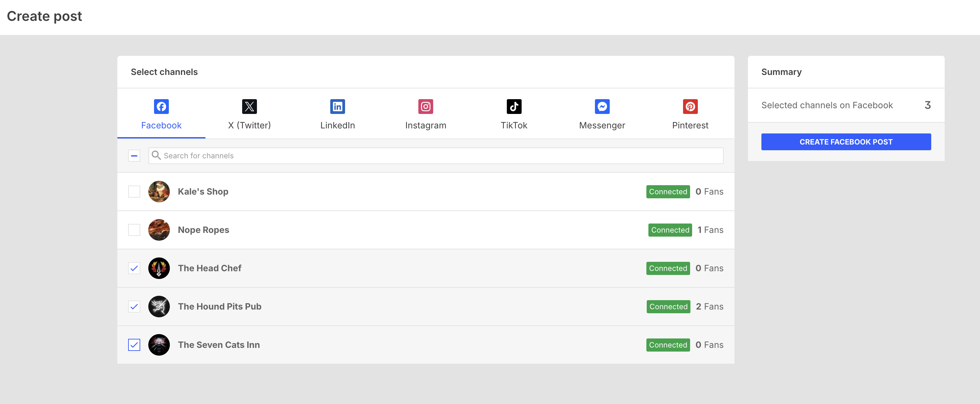Click Connected badge for The Head Chef
This screenshot has height=404, width=980.
point(668,268)
